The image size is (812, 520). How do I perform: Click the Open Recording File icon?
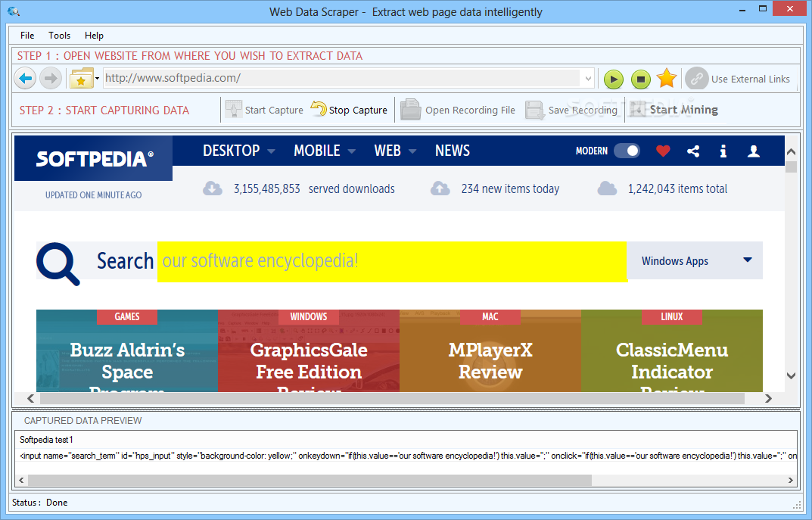pos(411,110)
